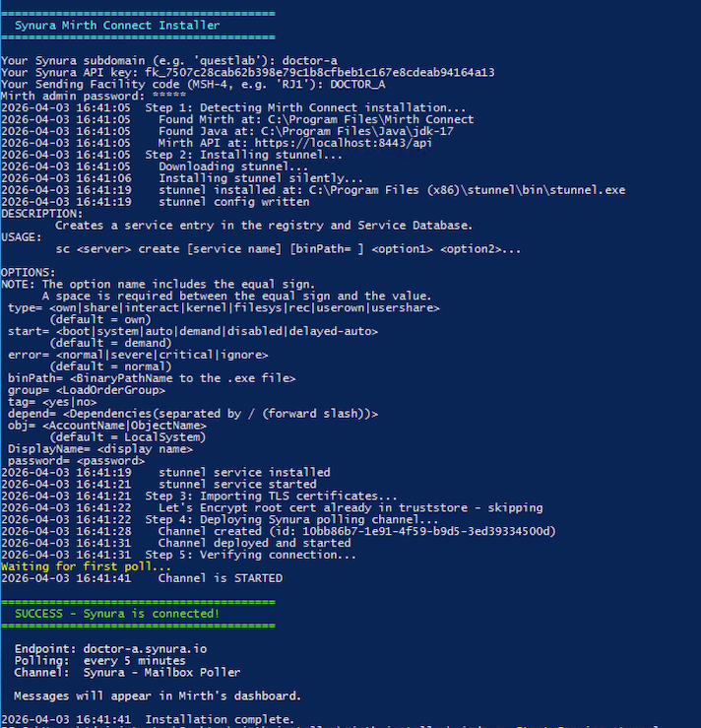This screenshot has height=728, width=701.
Task: Click the 'DESCRIPTION:' heading
Action: coord(41,214)
